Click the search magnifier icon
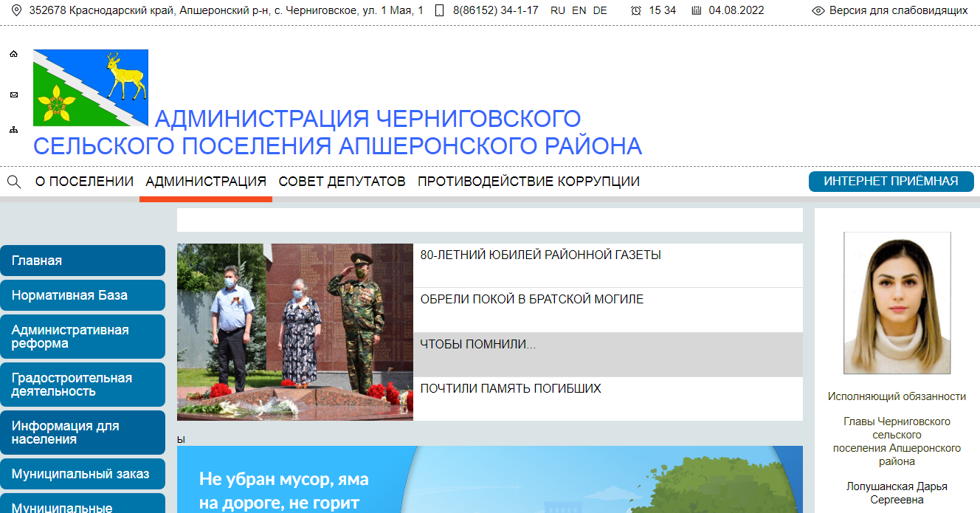 click(14, 182)
